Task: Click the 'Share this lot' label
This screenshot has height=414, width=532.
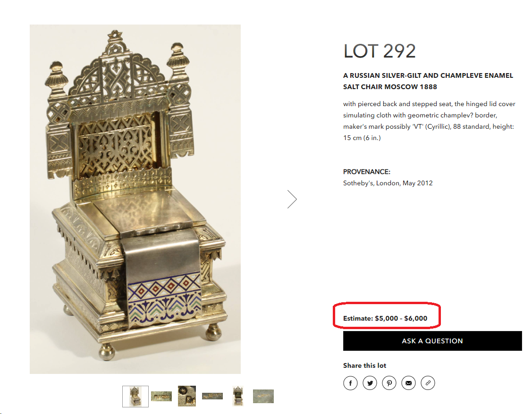Action: tap(364, 365)
